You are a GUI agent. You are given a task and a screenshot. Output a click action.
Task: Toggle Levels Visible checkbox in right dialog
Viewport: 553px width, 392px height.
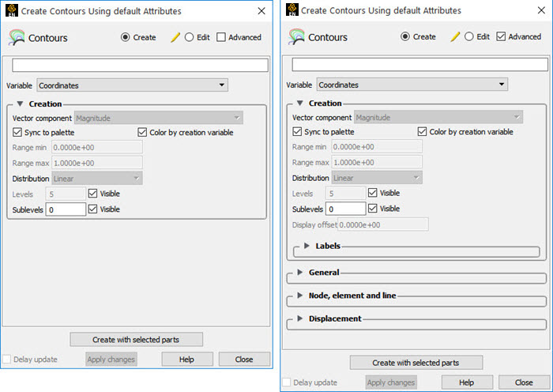point(372,193)
